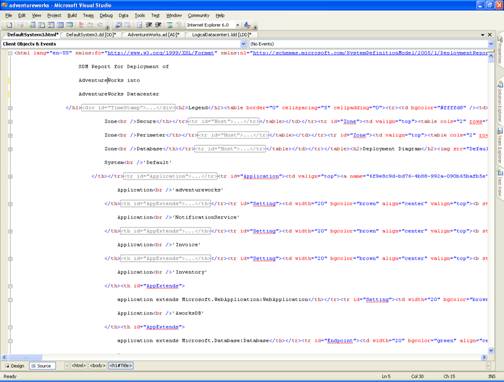The image size is (504, 382).
Task: Follow the schemas.microsoft.com SystemDefinitionModel URL
Action: pos(370,53)
